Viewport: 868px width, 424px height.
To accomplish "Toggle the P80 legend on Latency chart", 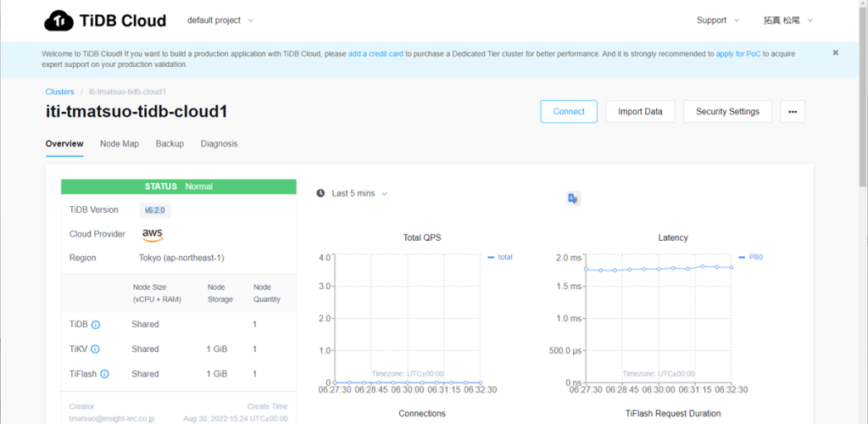I will [751, 258].
